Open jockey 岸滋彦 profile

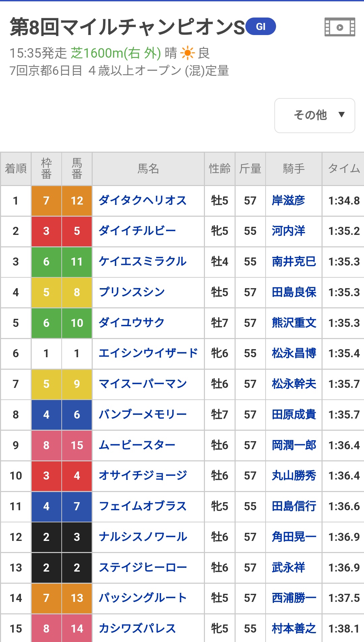[x=289, y=201]
